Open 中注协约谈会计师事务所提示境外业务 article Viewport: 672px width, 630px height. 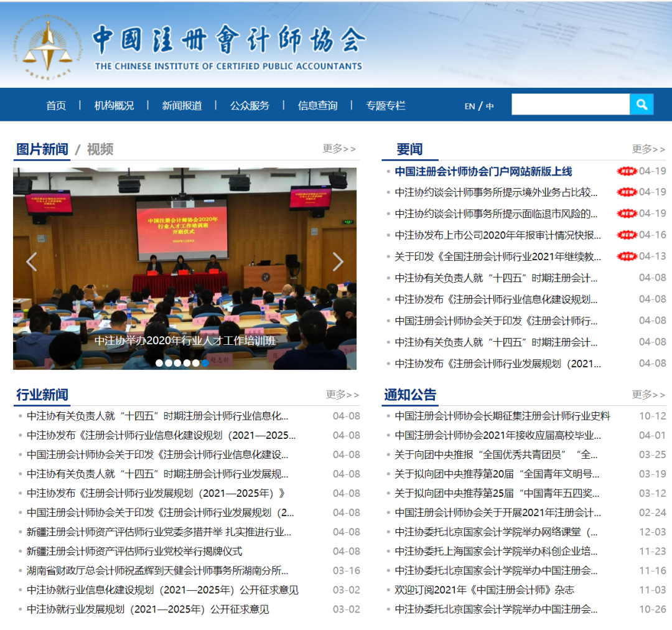tap(496, 192)
